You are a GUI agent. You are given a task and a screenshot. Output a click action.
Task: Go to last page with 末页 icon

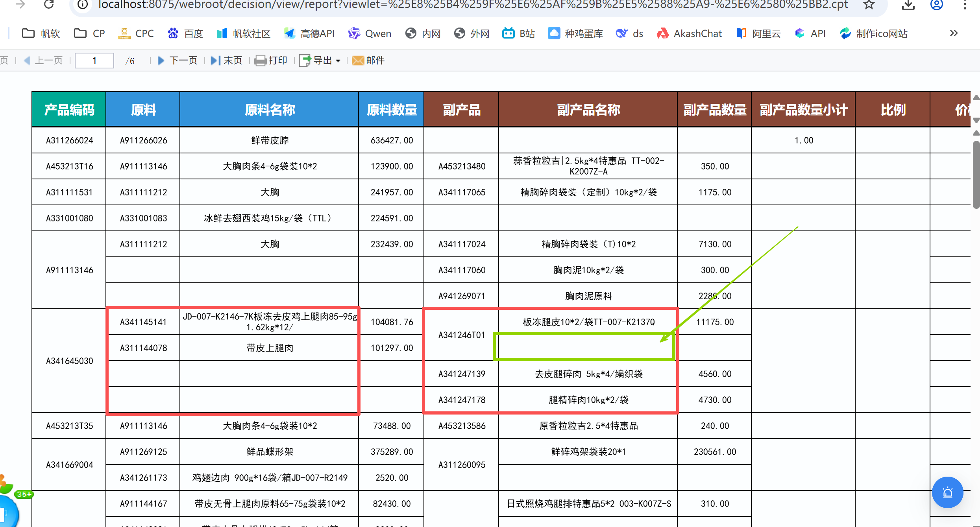coord(215,61)
